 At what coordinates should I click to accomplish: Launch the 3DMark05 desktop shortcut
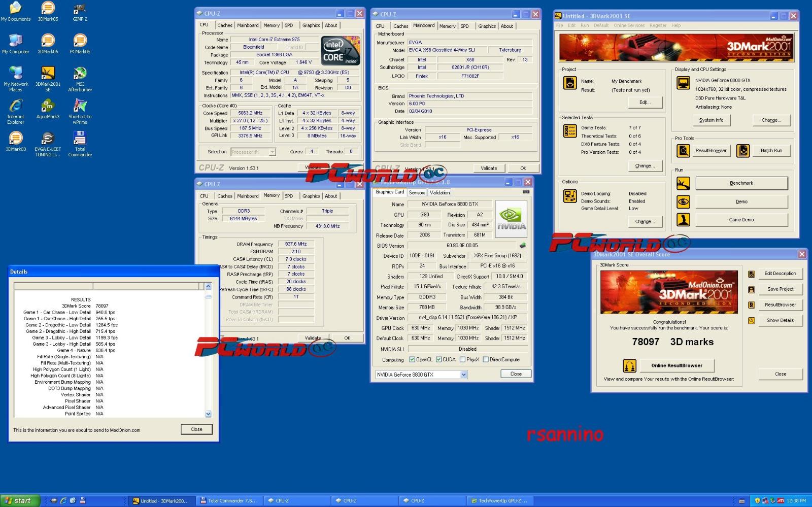coord(48,12)
